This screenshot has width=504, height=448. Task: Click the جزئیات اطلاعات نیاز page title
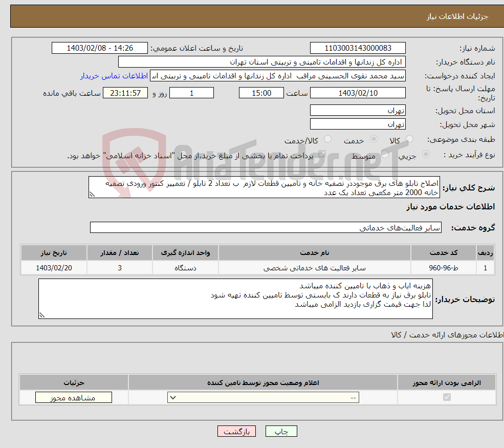457,16
